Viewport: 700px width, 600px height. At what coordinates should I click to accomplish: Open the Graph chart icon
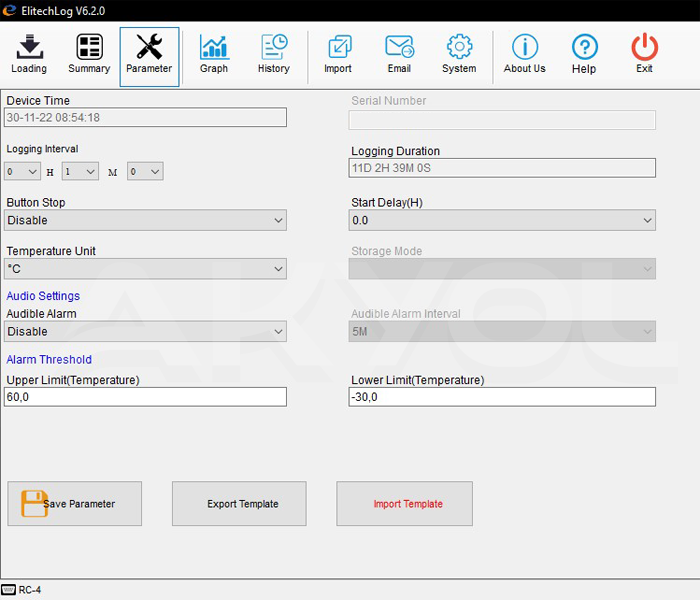[x=214, y=47]
